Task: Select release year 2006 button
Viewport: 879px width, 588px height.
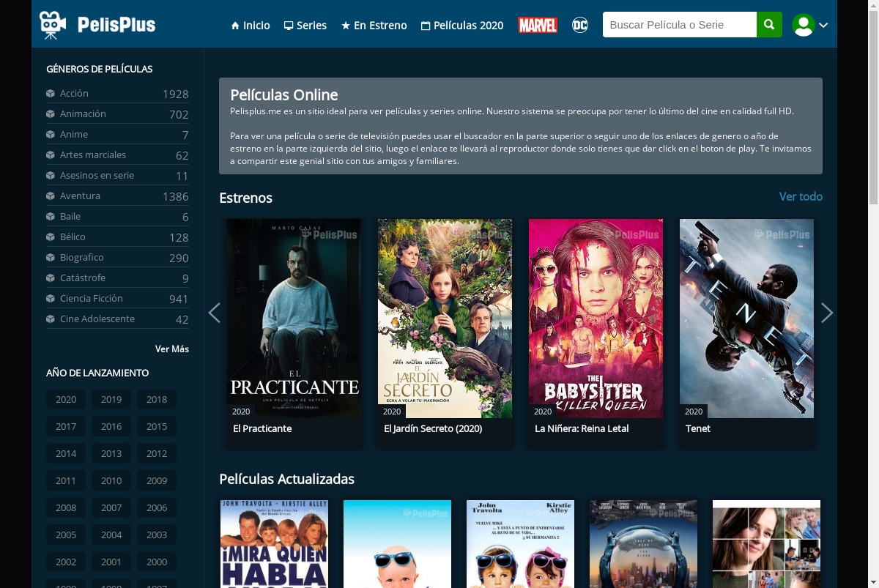Action: point(157,507)
